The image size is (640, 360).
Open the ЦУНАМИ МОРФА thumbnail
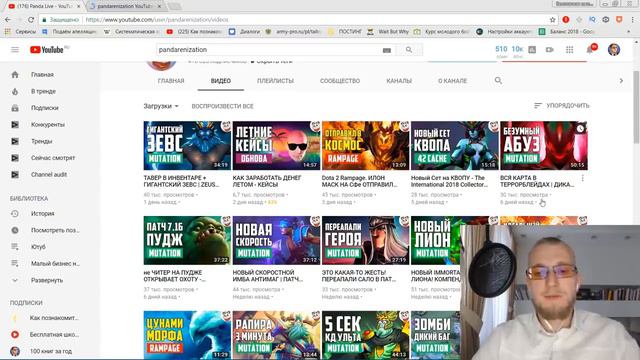(x=187, y=335)
